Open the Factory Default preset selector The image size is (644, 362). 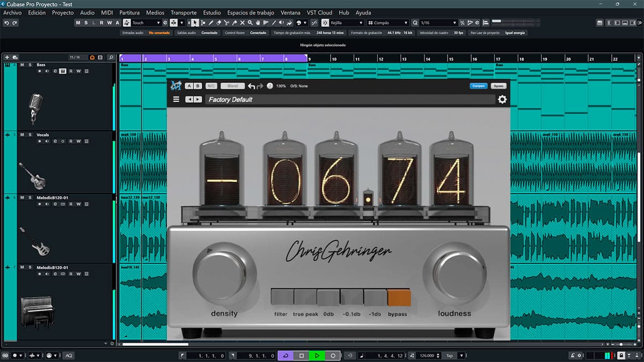(350, 99)
